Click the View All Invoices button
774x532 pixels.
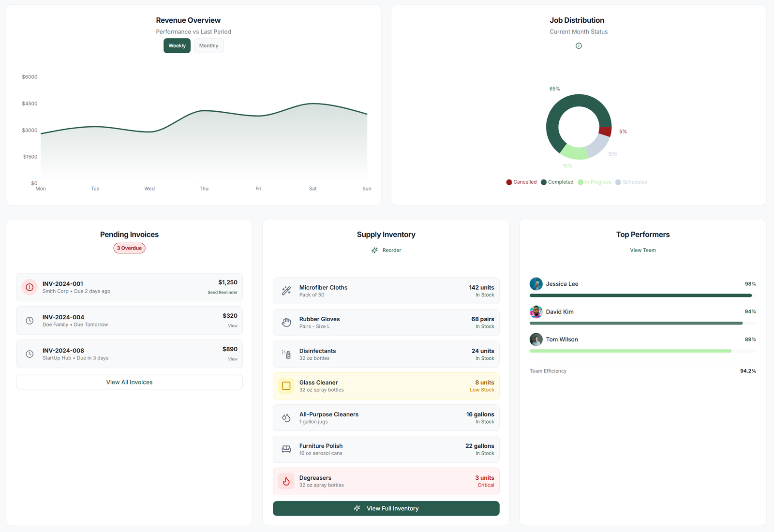click(x=129, y=382)
